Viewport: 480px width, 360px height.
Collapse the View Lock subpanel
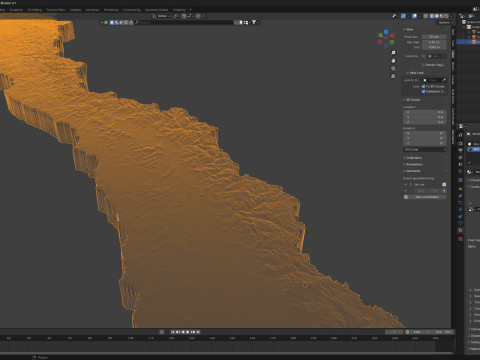pyautogui.click(x=415, y=73)
